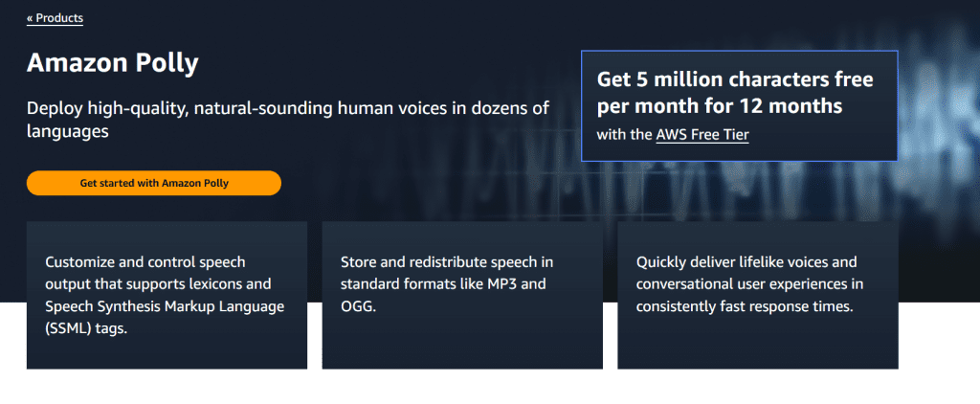Viewport: 980px width, 404px height.
Task: Select the Amazon Polly page heading
Action: [x=113, y=64]
